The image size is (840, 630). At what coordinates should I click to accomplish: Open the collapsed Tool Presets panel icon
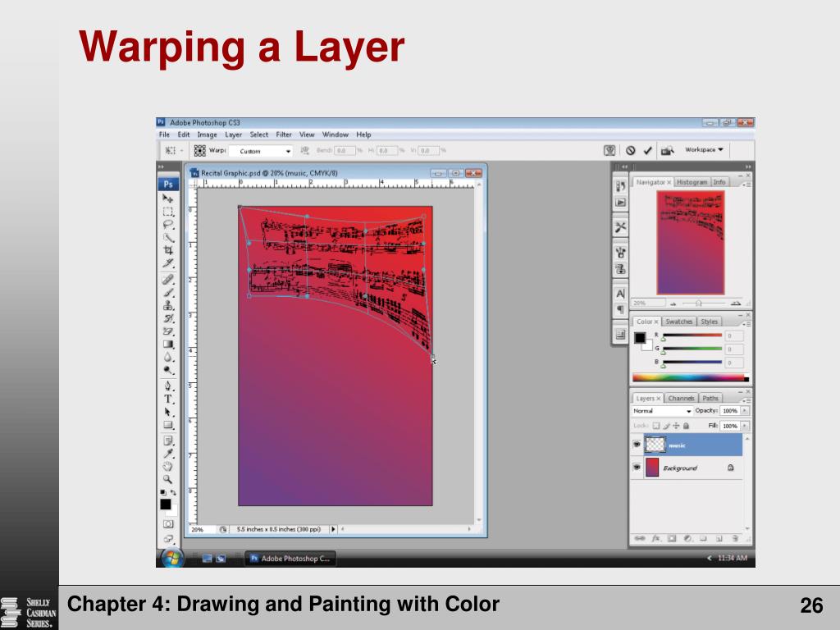pyautogui.click(x=620, y=227)
